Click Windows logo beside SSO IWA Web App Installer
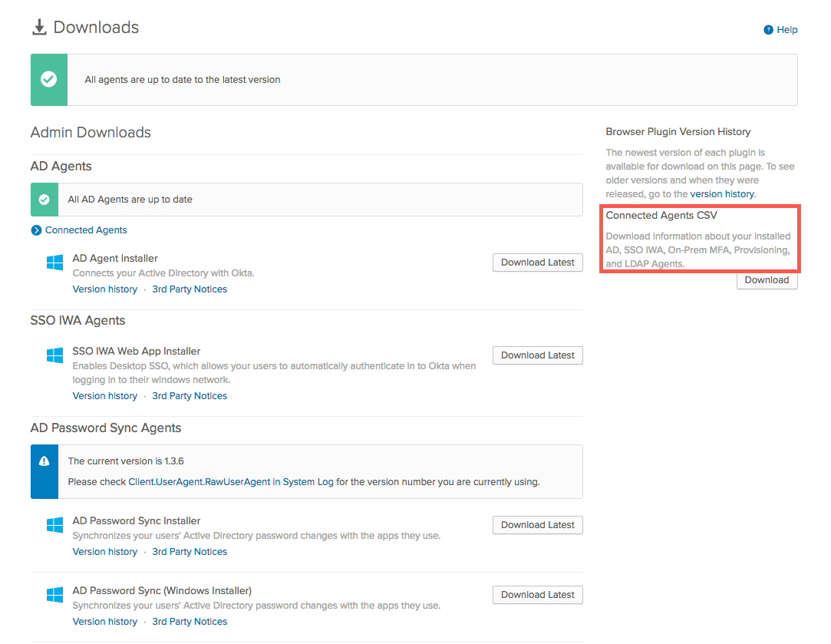Image resolution: width=831 pixels, height=644 pixels. tap(54, 355)
